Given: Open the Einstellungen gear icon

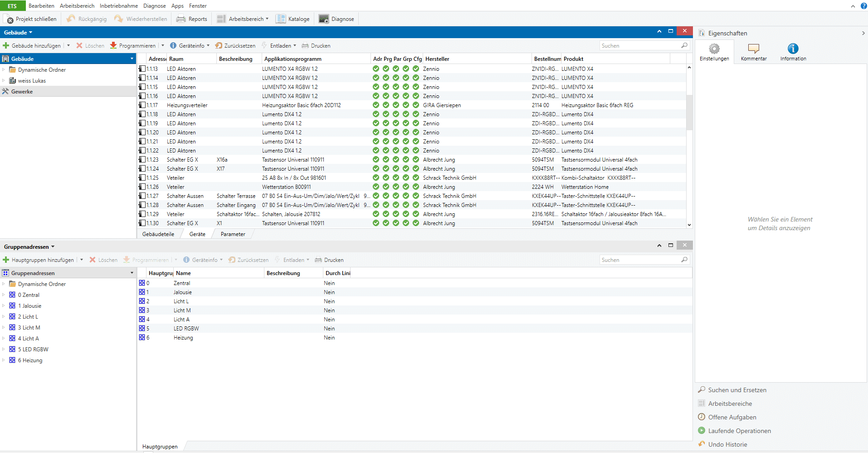Looking at the screenshot, I should click(714, 49).
